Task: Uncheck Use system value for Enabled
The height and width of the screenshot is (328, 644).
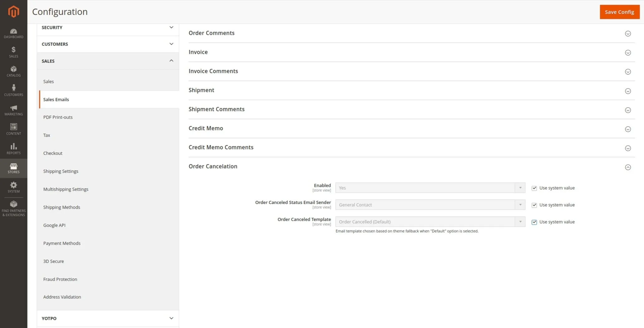Action: pos(534,188)
